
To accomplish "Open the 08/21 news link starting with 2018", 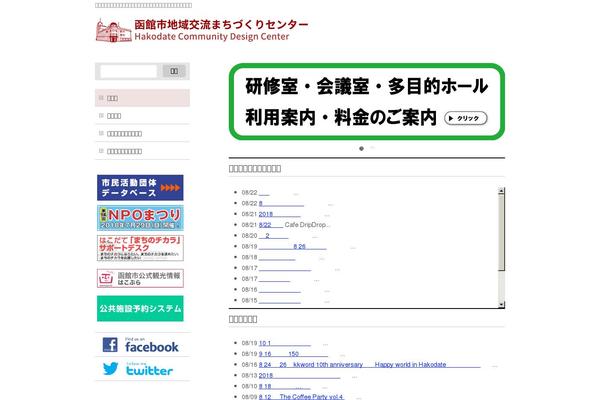I will point(280,214).
